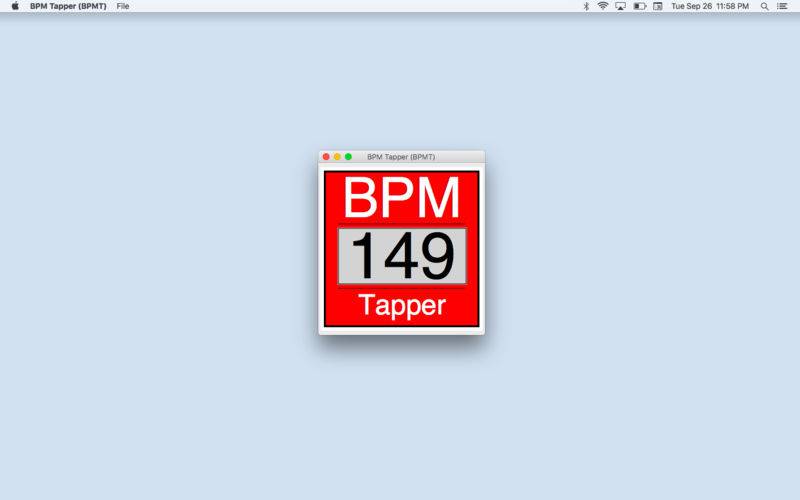Close the BPM Tapper window
Image resolution: width=800 pixels, height=500 pixels.
click(326, 157)
